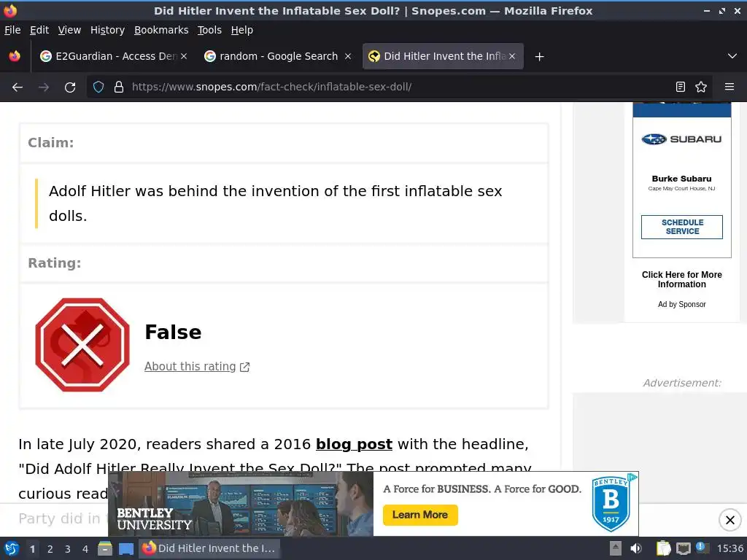Toggle reader view icon in address bar
The width and height of the screenshot is (747, 560).
coord(681,87)
